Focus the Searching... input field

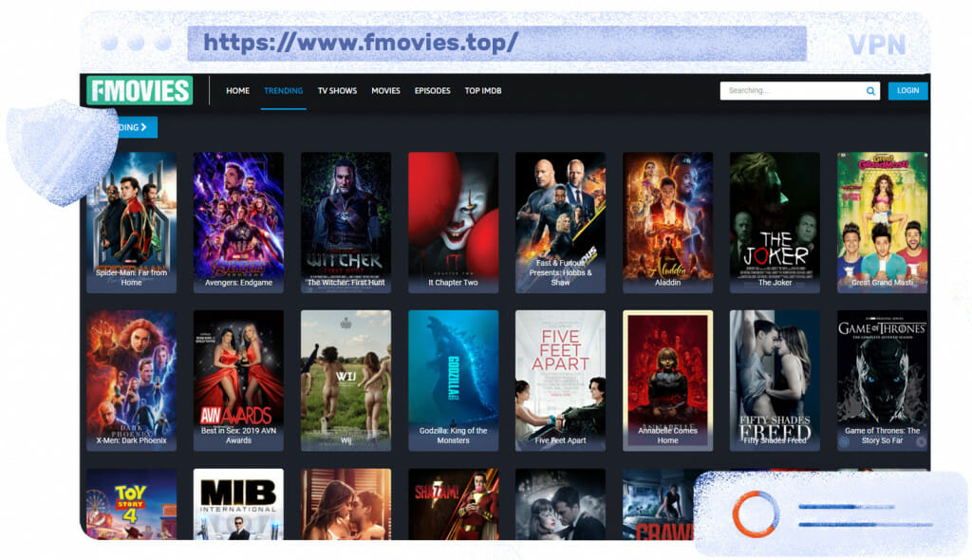[x=799, y=90]
